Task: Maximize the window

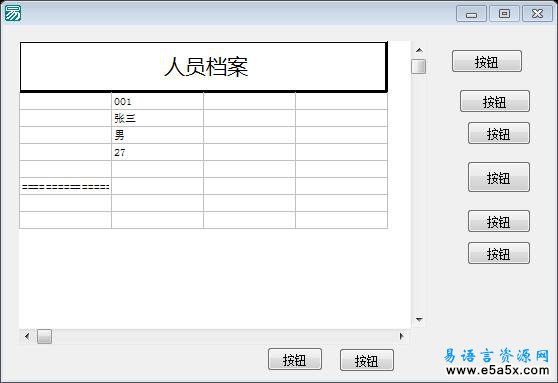Action: click(504, 14)
